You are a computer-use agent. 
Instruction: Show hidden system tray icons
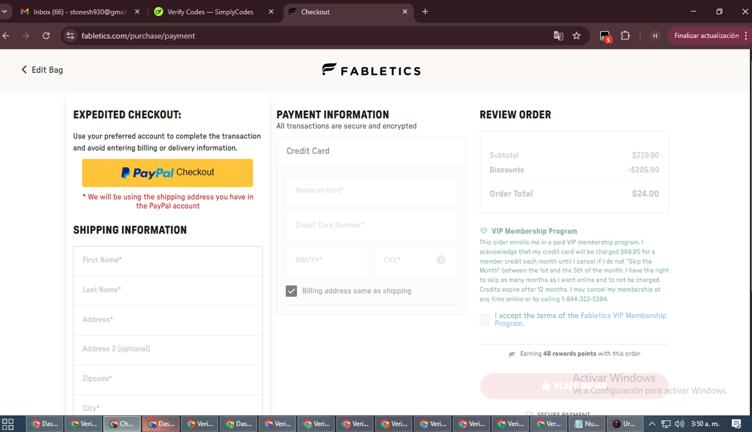[x=651, y=424]
